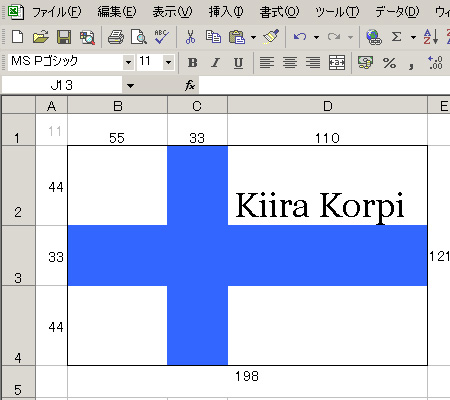Open the 編集(E) menu
The image size is (450, 400).
[x=117, y=12]
